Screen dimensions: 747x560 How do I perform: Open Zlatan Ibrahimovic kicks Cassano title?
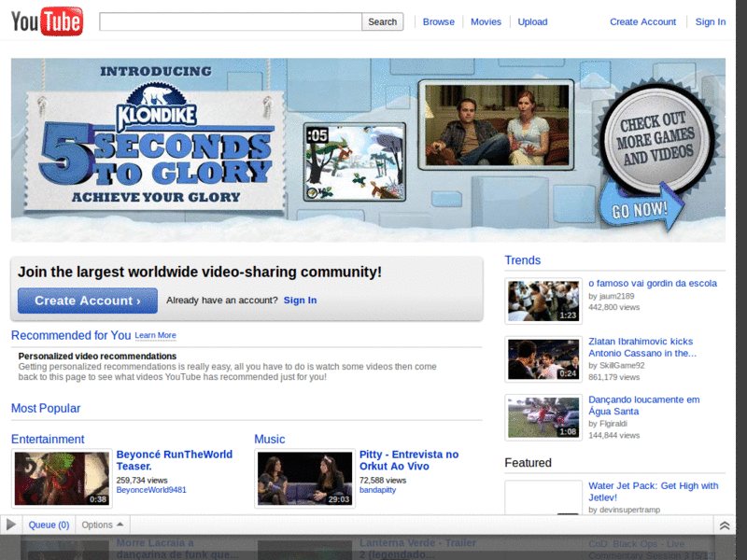click(x=642, y=347)
